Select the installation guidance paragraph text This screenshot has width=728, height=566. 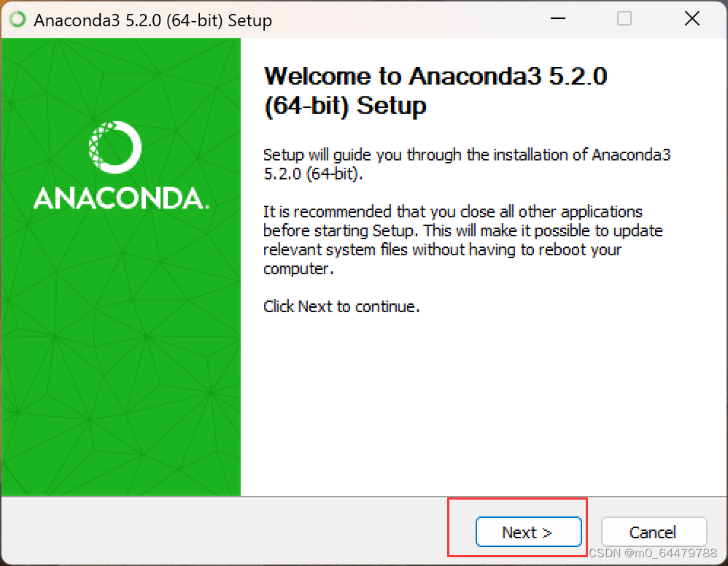coord(467,164)
